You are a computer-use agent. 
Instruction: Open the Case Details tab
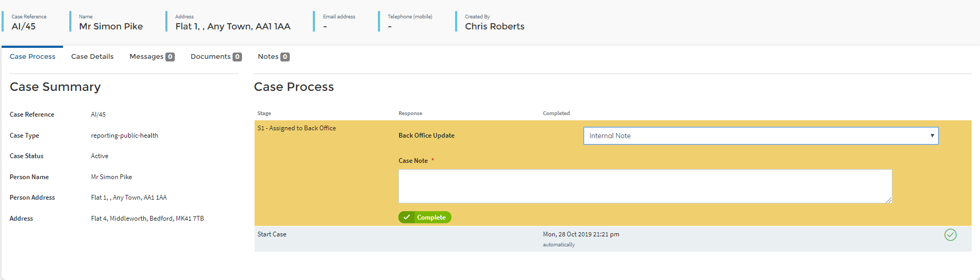pyautogui.click(x=92, y=57)
